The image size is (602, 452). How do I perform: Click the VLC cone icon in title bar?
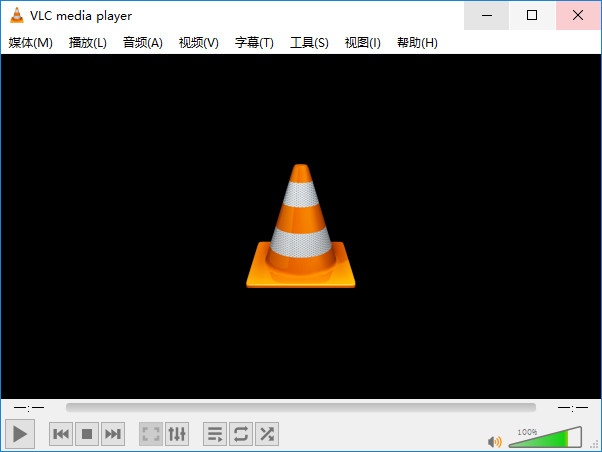coord(17,15)
